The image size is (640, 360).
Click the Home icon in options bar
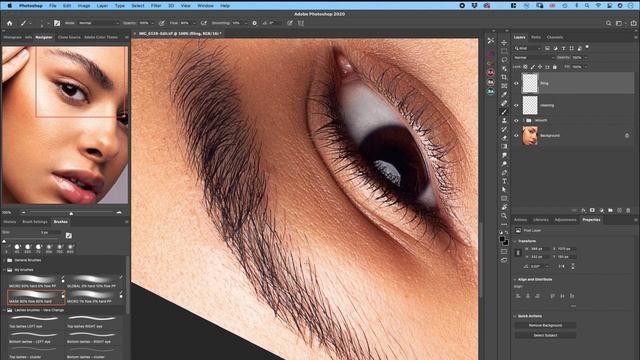click(x=9, y=23)
